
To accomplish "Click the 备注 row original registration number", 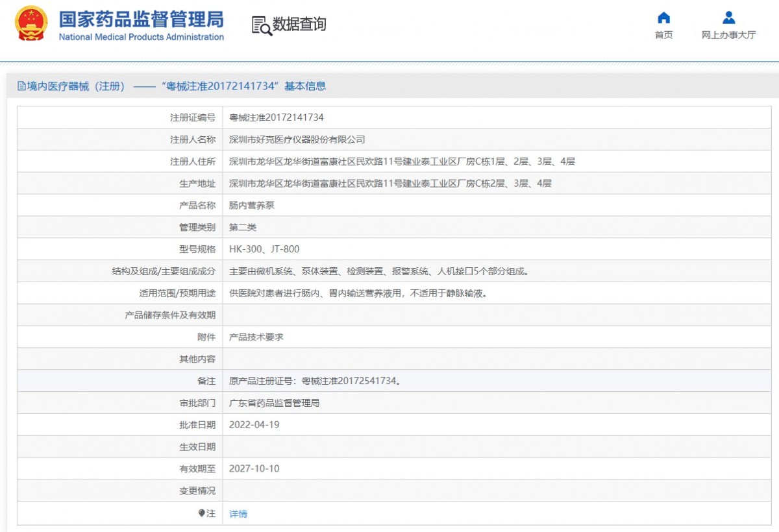I will click(315, 381).
